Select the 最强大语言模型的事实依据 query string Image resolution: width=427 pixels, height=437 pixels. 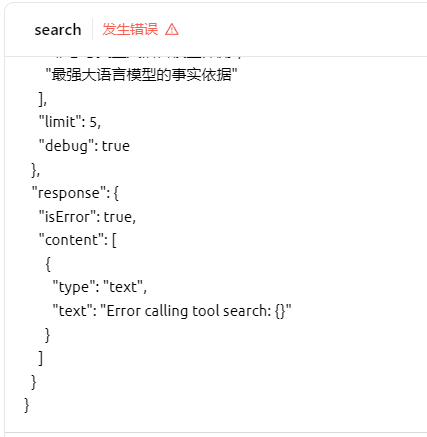141,75
